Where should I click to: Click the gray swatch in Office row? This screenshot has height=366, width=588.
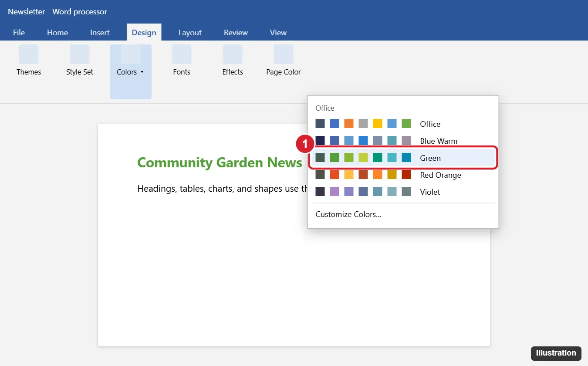(363, 124)
